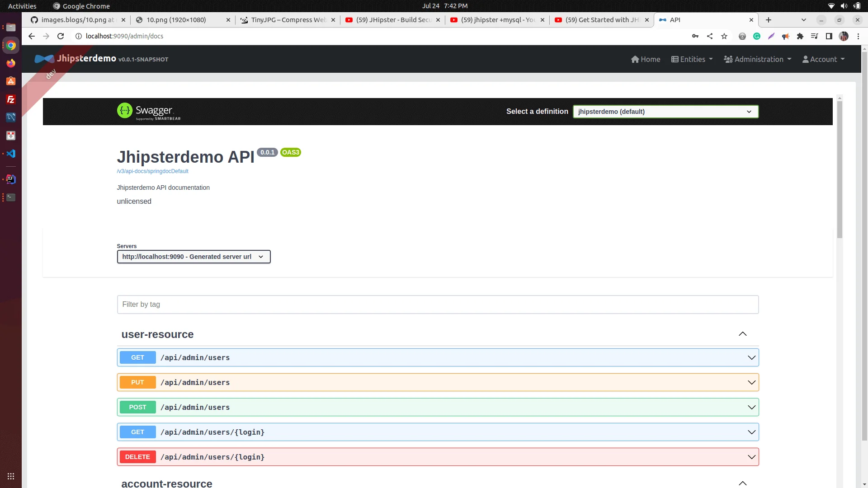Collapse the account-resource section
This screenshot has width=868, height=488.
pos(743,483)
